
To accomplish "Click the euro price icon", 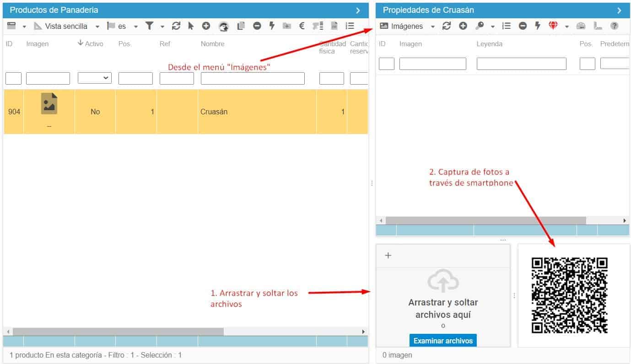I will click(x=302, y=26).
